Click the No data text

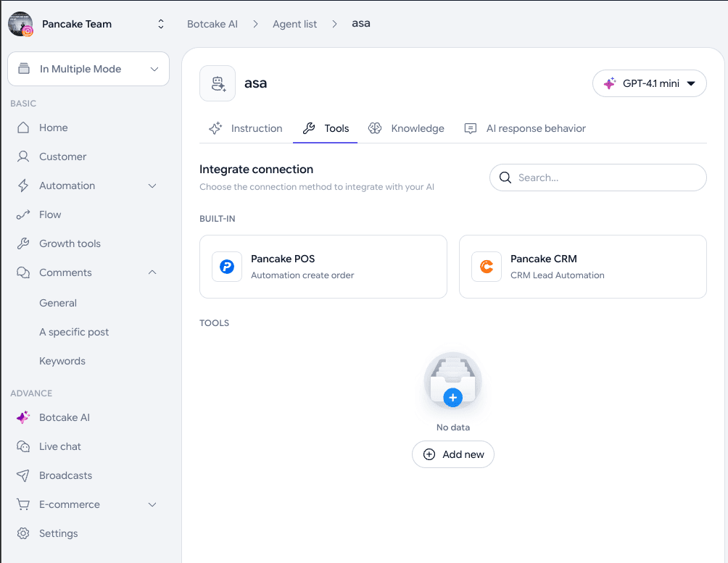[x=453, y=428]
